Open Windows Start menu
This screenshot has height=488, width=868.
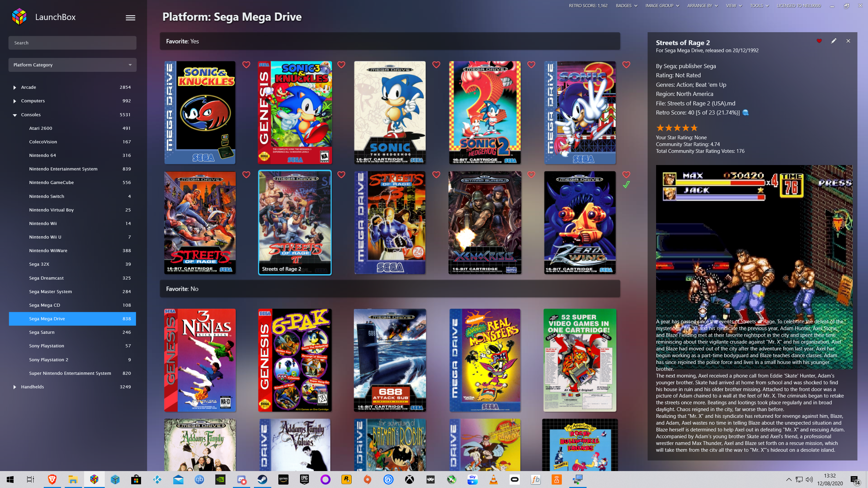[x=10, y=480]
